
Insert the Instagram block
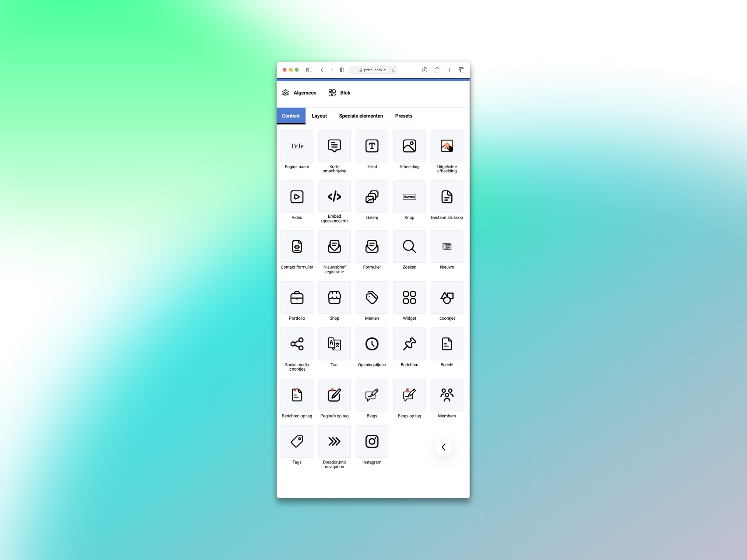[372, 441]
